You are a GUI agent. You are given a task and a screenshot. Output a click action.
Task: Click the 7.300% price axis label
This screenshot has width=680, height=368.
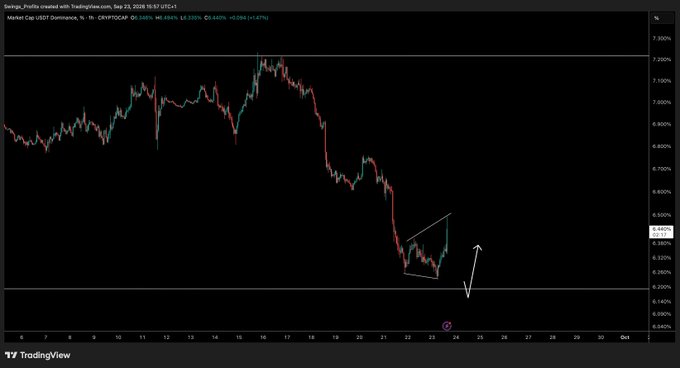(x=661, y=39)
